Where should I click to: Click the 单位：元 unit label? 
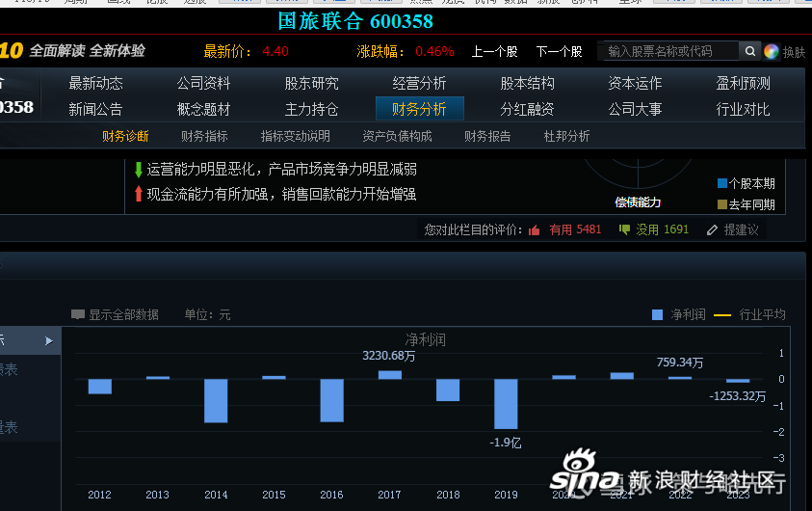208,314
